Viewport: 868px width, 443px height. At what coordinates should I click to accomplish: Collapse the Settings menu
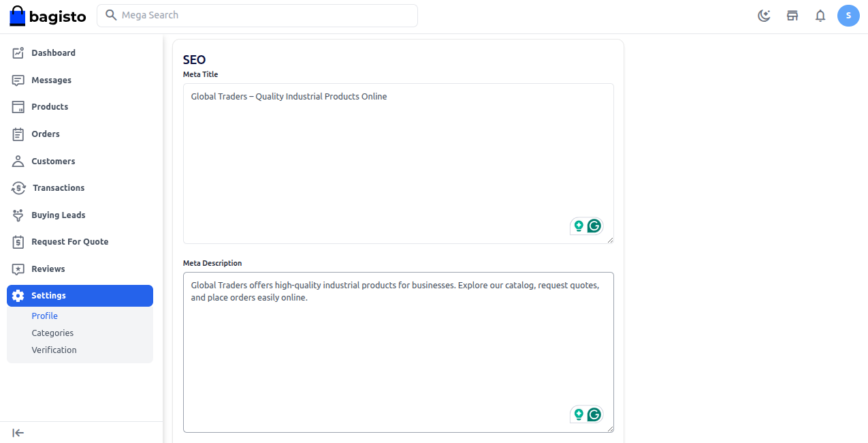[x=80, y=296]
